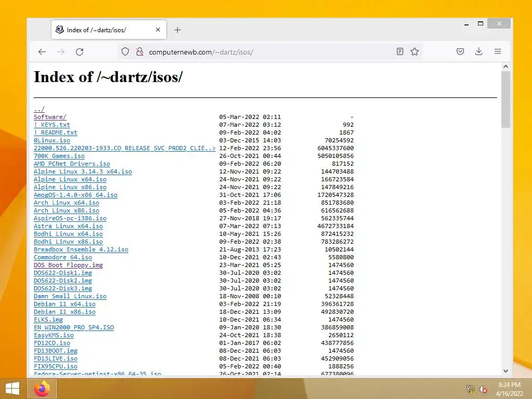
Task: Download 0Linux.iso
Action: (x=51, y=140)
